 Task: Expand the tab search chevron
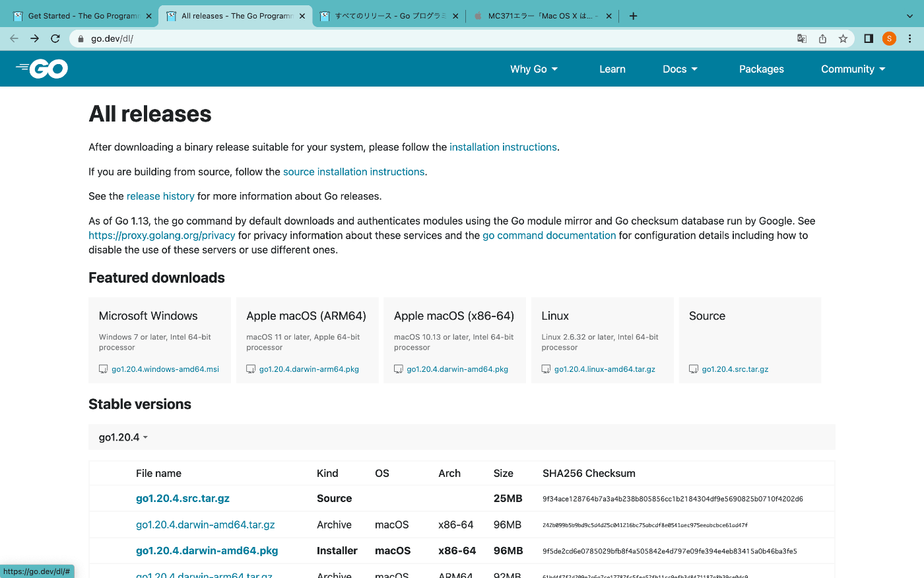[909, 16]
